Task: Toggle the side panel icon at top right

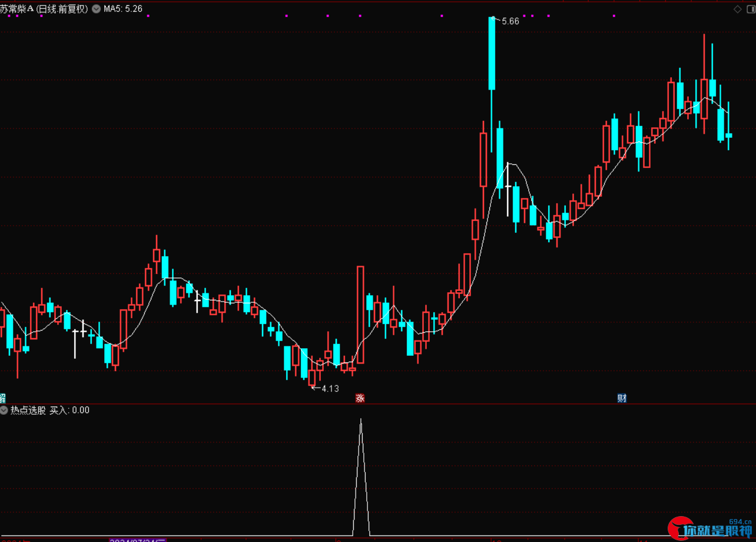Action: tap(750, 9)
